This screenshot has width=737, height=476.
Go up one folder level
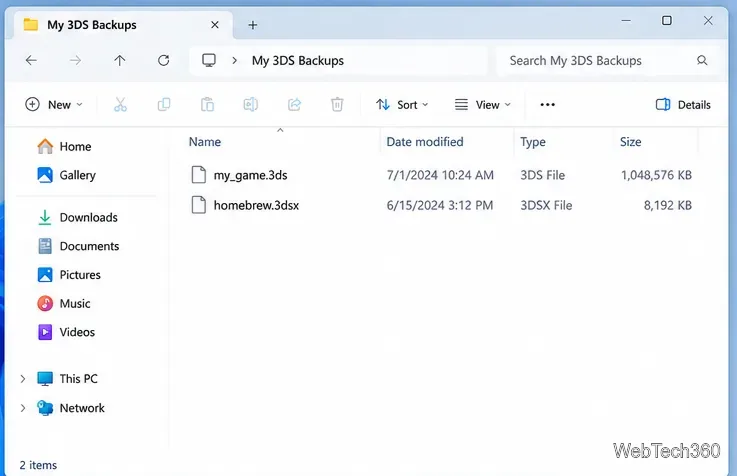pyautogui.click(x=119, y=60)
